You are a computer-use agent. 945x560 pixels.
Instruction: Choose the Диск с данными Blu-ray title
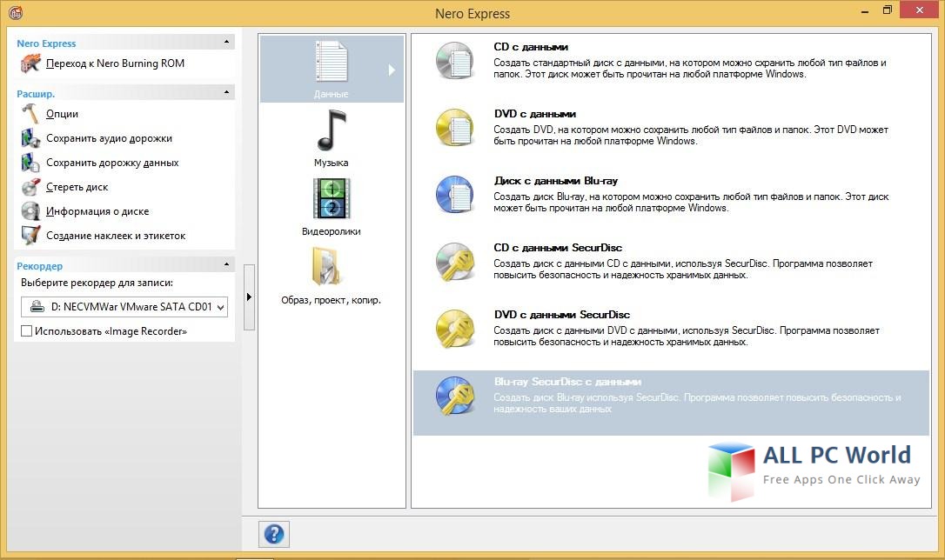coord(556,181)
